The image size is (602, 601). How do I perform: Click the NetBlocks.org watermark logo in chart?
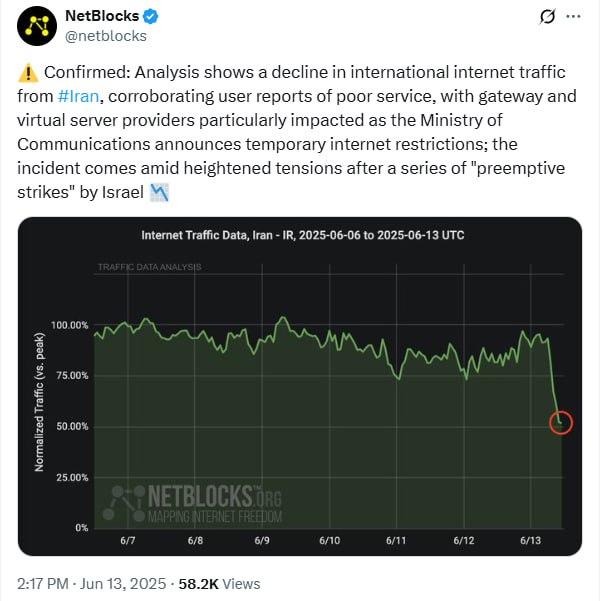193,504
